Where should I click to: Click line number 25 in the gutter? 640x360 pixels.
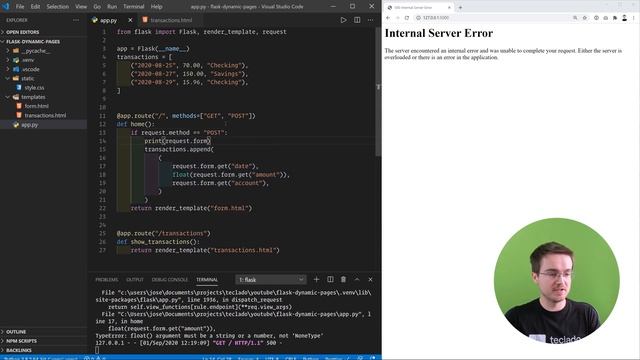point(102,233)
